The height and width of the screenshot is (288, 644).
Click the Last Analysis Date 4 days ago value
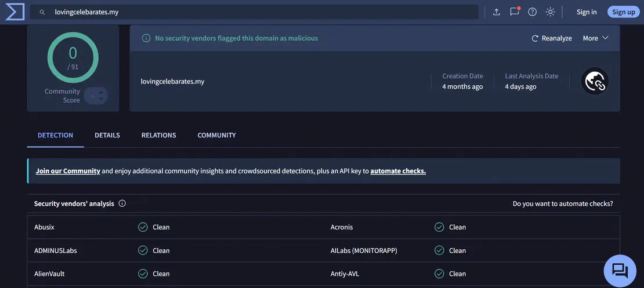(x=520, y=86)
